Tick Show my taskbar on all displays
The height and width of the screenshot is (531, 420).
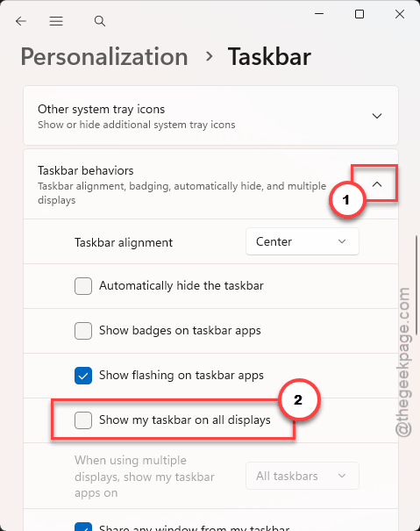click(83, 420)
